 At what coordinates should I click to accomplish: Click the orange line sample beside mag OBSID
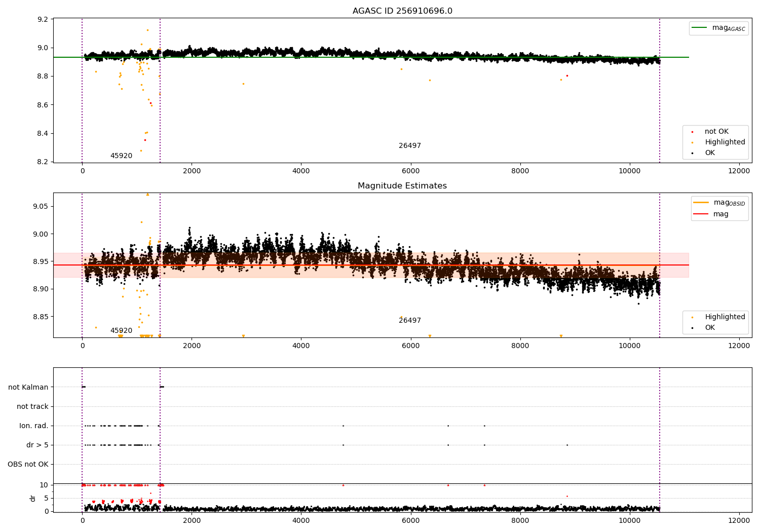pyautogui.click(x=701, y=203)
